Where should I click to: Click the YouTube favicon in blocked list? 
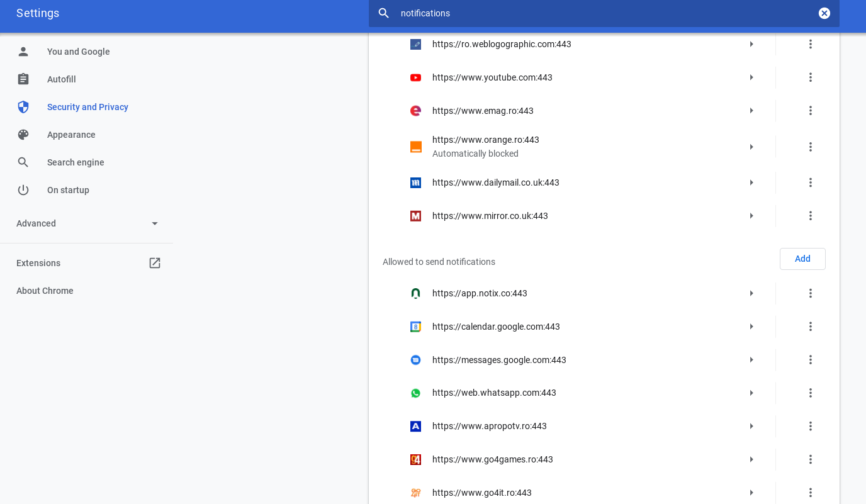pyautogui.click(x=415, y=77)
